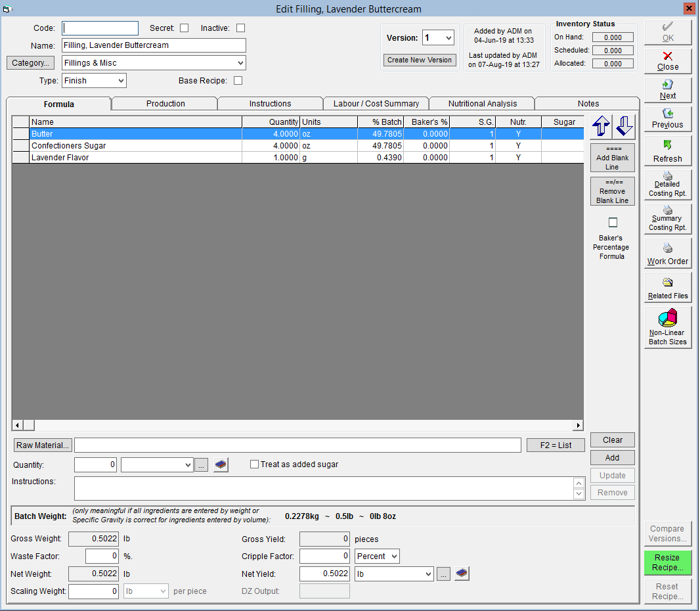
Task: Click the F2 = List button
Action: (556, 445)
